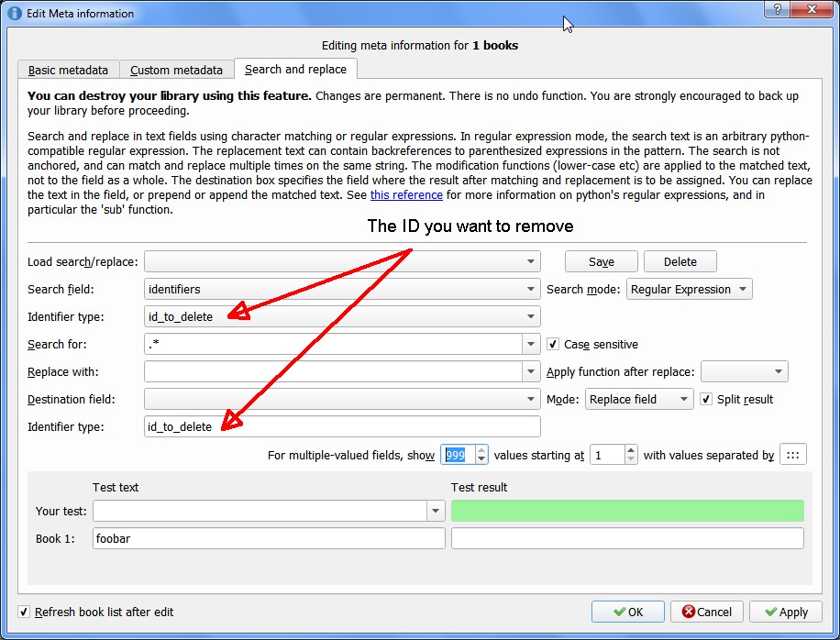Click the Book 1 test text foobar
The height and width of the screenshot is (640, 840).
269,538
